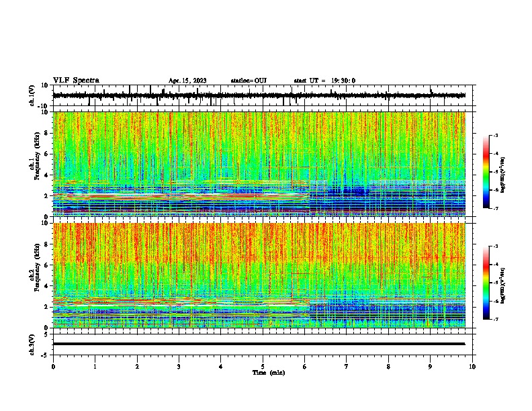Click the "ch.3(V)" axis label

(32, 345)
